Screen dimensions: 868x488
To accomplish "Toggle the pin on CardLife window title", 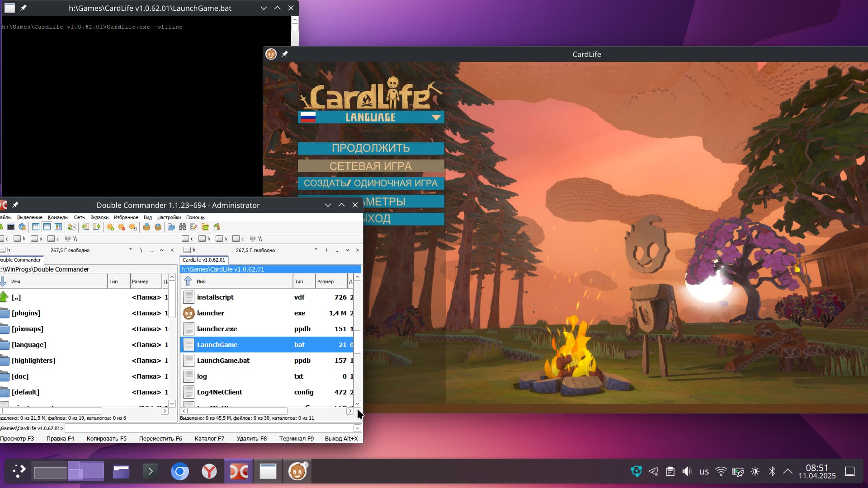I will 285,54.
